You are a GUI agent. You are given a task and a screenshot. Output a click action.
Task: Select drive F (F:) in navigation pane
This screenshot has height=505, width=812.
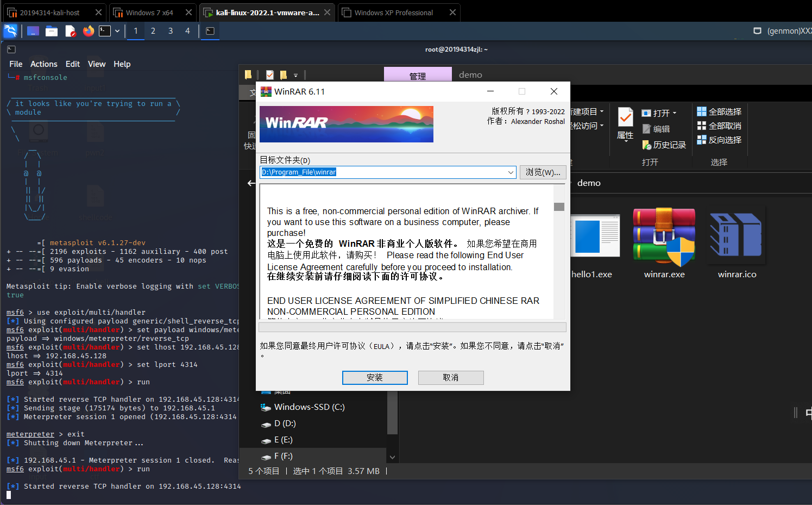pyautogui.click(x=276, y=456)
